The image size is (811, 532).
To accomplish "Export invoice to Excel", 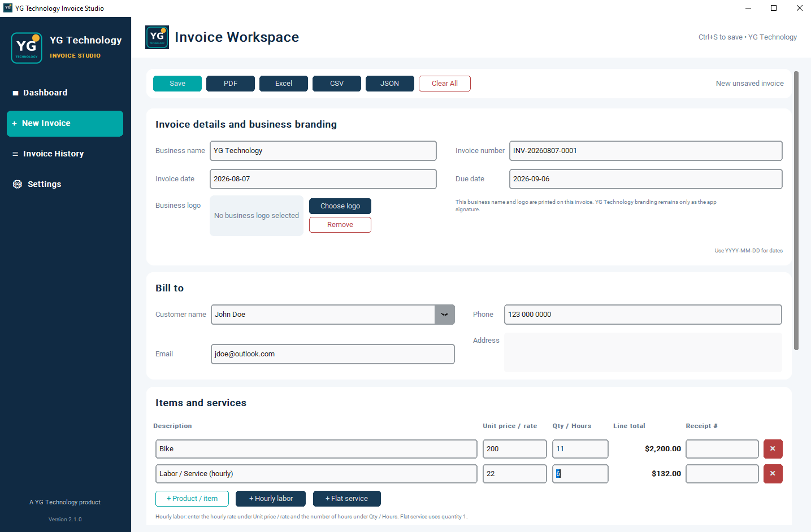I will click(x=284, y=84).
